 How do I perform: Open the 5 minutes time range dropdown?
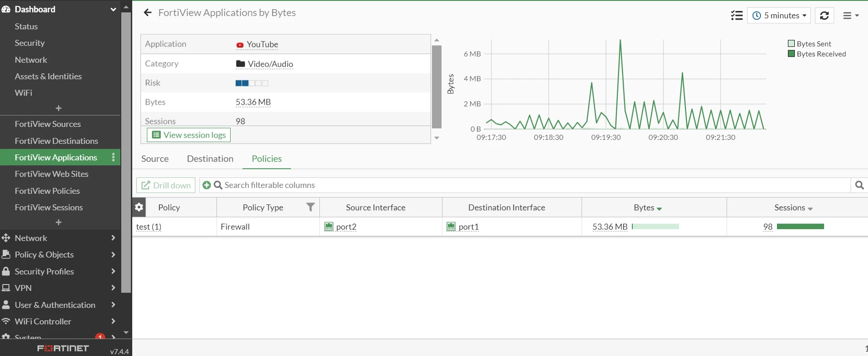click(779, 16)
